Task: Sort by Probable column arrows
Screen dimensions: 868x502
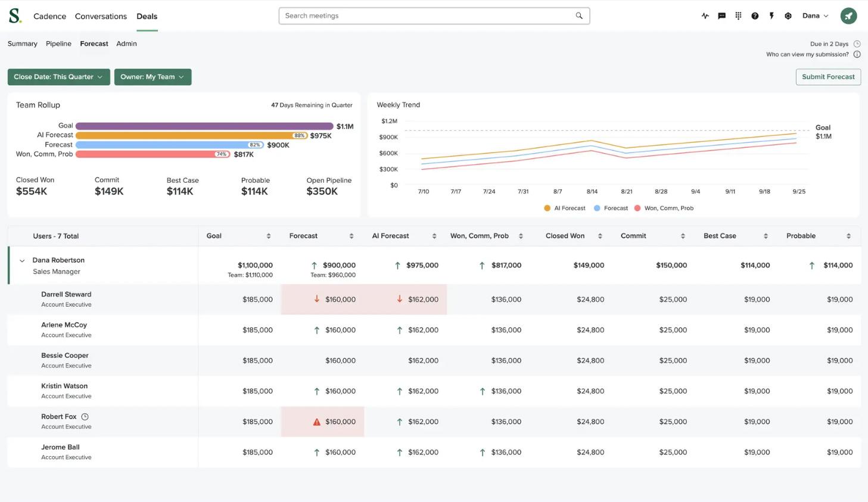Action: tap(848, 236)
